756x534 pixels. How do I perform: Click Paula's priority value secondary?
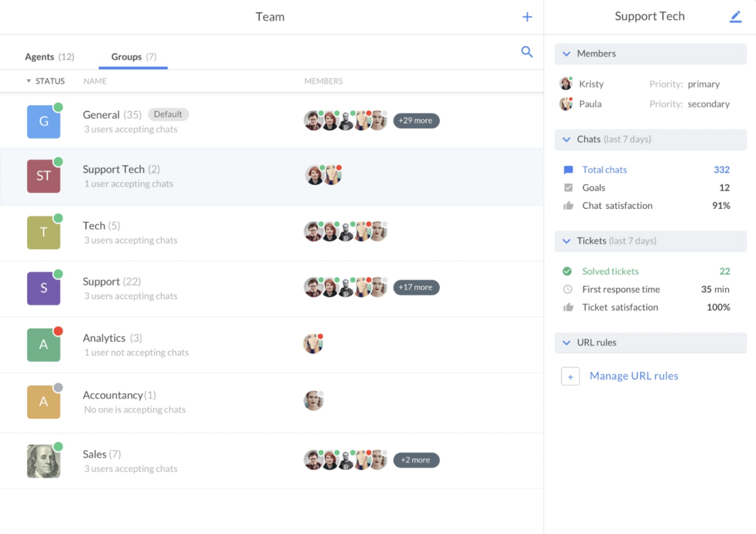pos(709,104)
